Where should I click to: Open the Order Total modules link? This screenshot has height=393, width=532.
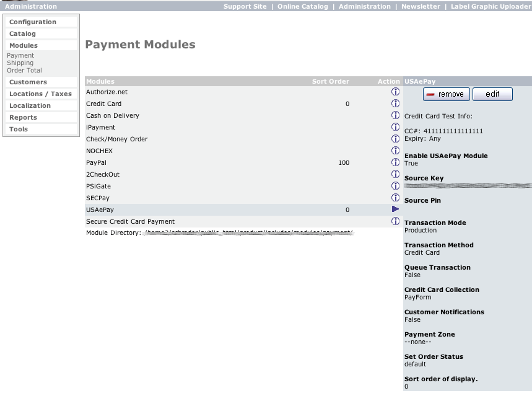pyautogui.click(x=24, y=70)
